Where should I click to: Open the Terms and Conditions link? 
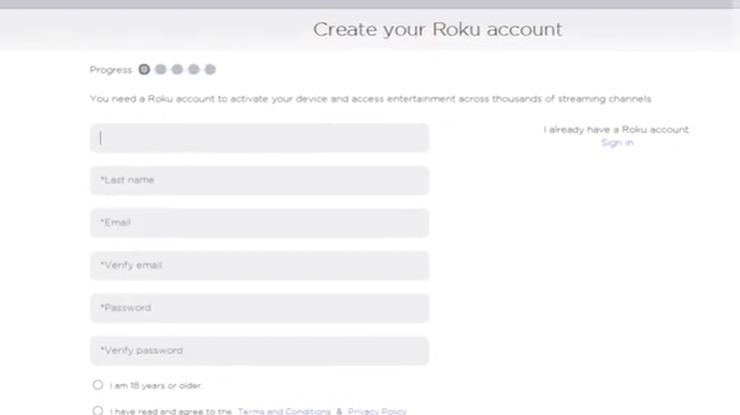coord(284,411)
